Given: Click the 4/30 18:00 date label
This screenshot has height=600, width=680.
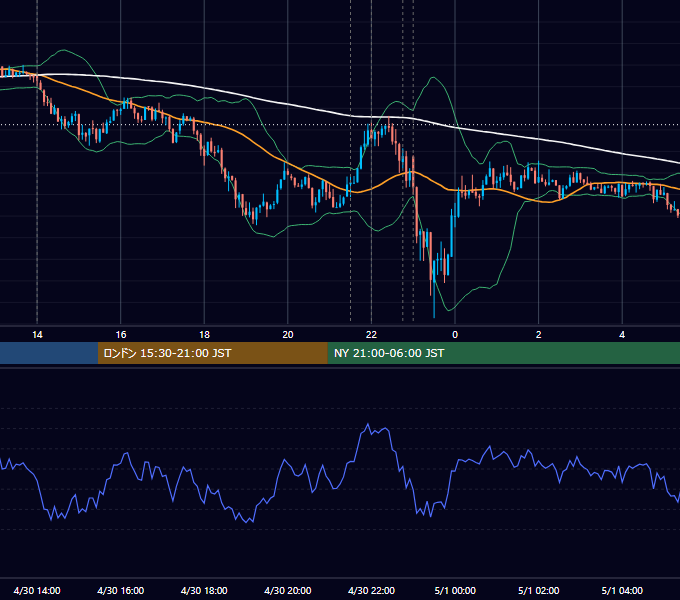Looking at the screenshot, I should [x=204, y=590].
